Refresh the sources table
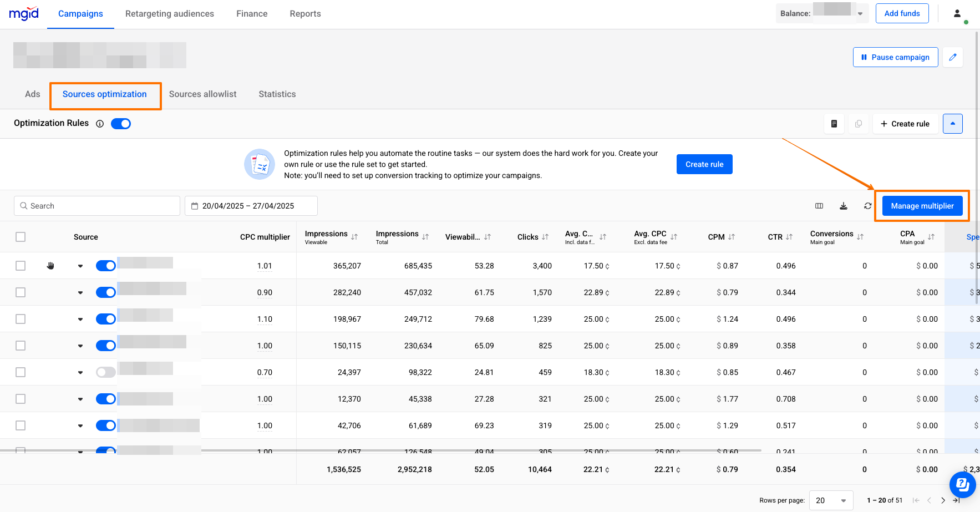The image size is (980, 512). [x=867, y=206]
